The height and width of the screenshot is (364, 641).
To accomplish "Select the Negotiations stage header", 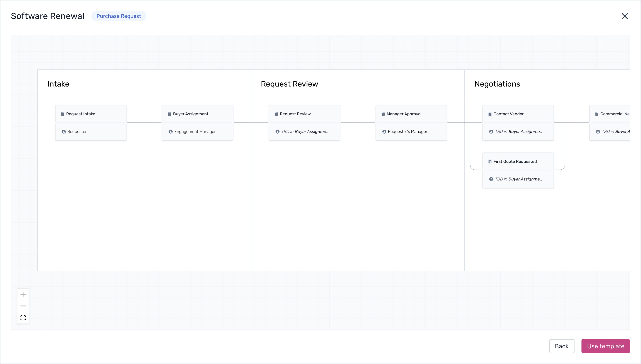I will 497,84.
